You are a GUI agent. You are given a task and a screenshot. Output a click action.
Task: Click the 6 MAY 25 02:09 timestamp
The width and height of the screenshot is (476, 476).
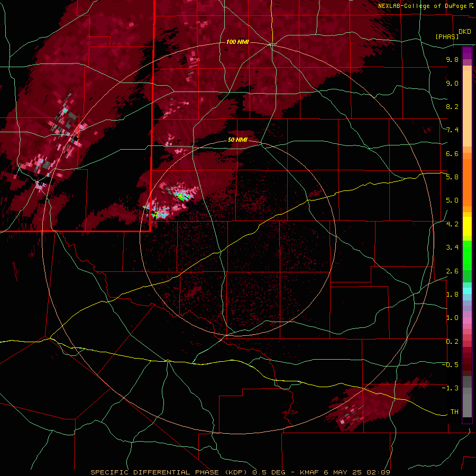tap(358, 472)
